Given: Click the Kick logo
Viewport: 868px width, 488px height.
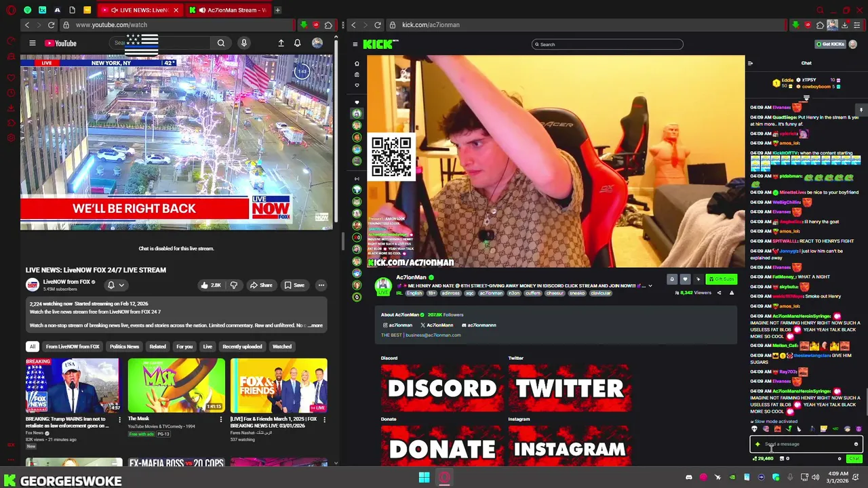Looking at the screenshot, I should click(x=380, y=44).
